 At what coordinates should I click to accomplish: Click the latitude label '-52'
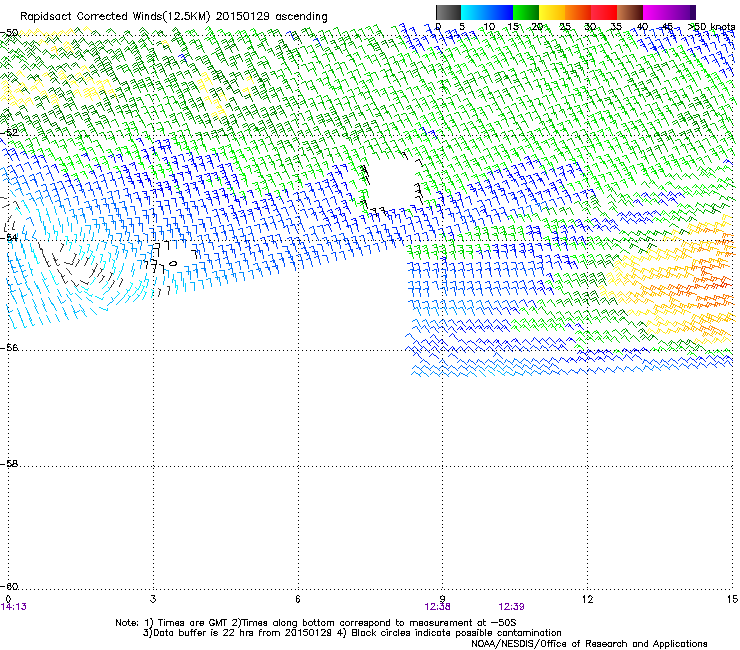[9, 133]
